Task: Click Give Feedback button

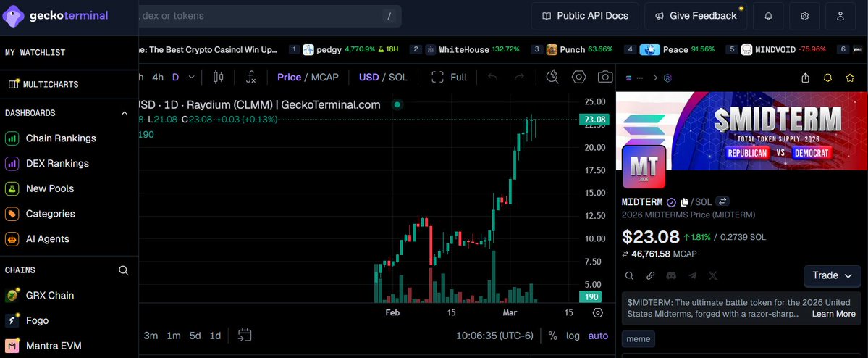Action: [695, 16]
